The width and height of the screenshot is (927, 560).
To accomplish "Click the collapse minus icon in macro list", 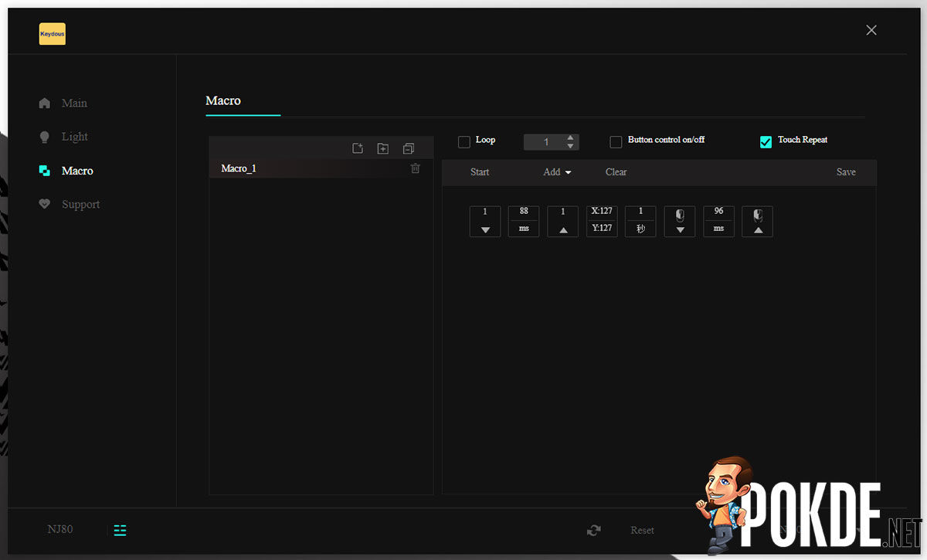I will (x=409, y=148).
